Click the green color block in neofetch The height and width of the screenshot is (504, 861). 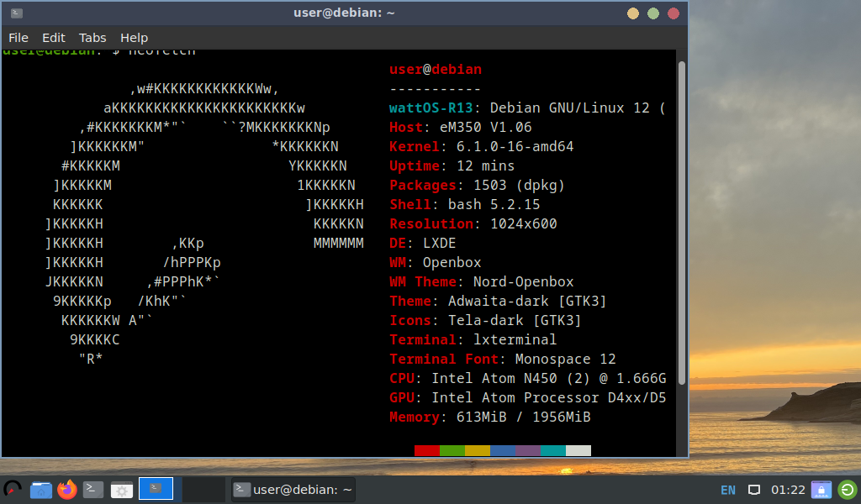click(452, 451)
